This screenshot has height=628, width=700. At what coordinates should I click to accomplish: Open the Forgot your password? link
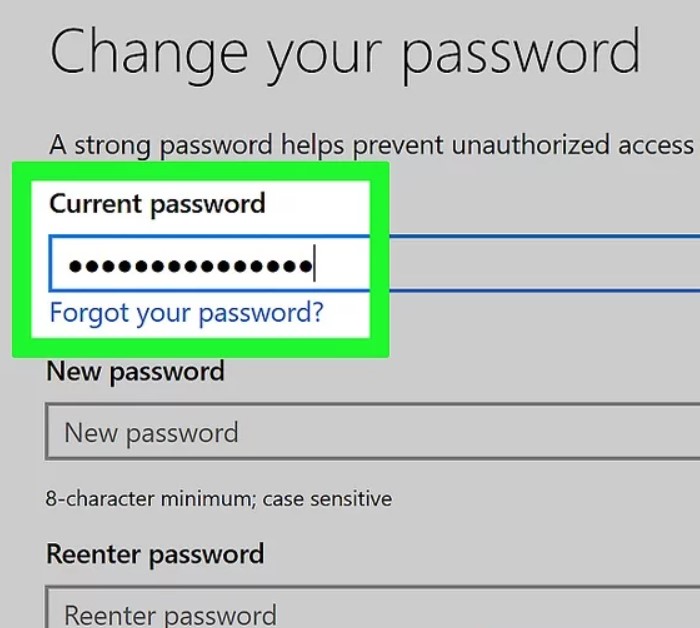(186, 312)
